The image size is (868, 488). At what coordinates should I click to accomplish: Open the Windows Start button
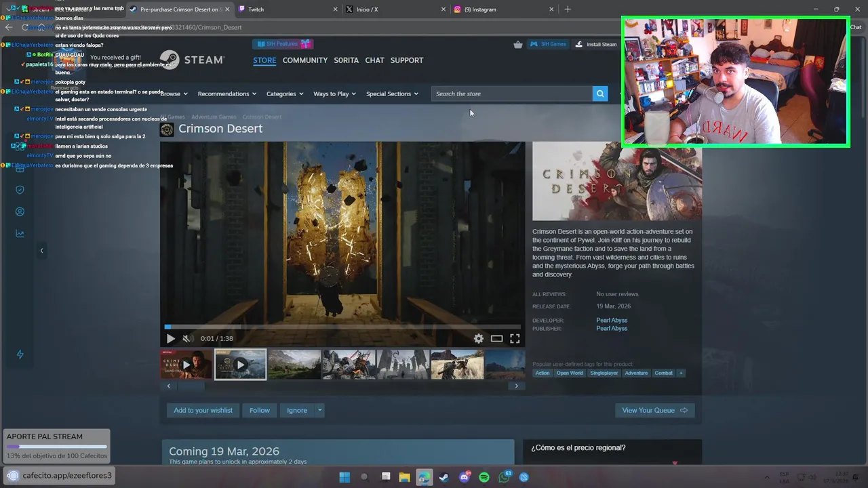pos(344,477)
